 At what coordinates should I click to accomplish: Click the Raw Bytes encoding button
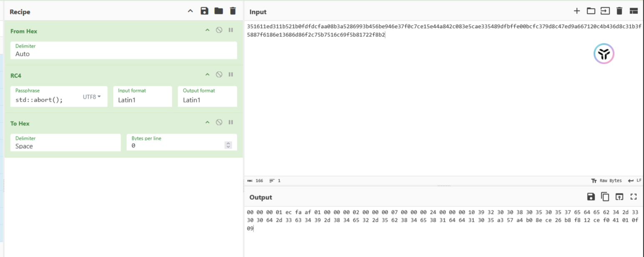(607, 181)
